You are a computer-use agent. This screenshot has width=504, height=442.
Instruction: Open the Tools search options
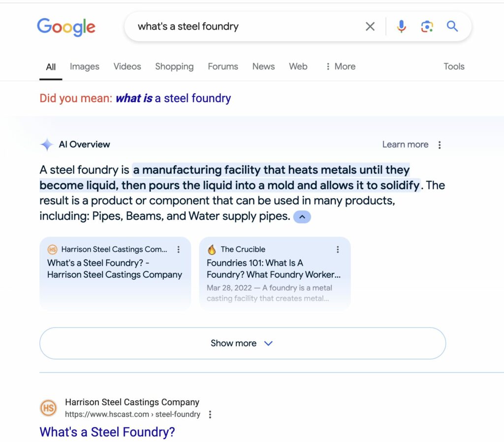point(454,66)
